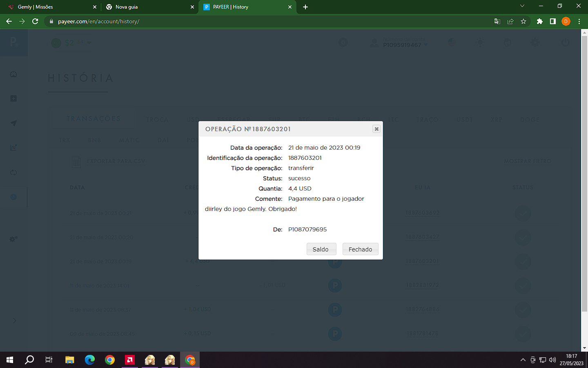Viewport: 588px width, 368px height.
Task: Select the TRX currency tab
Action: [65, 140]
